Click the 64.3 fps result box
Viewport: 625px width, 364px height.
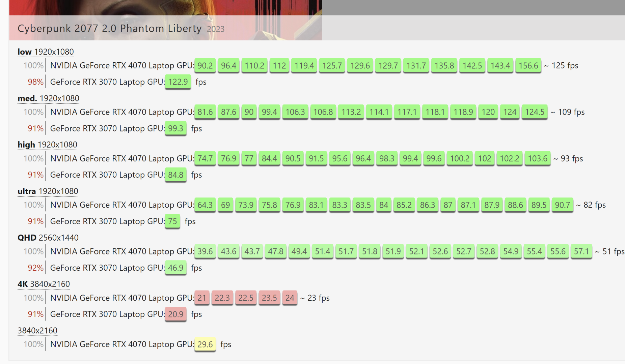[x=205, y=205]
